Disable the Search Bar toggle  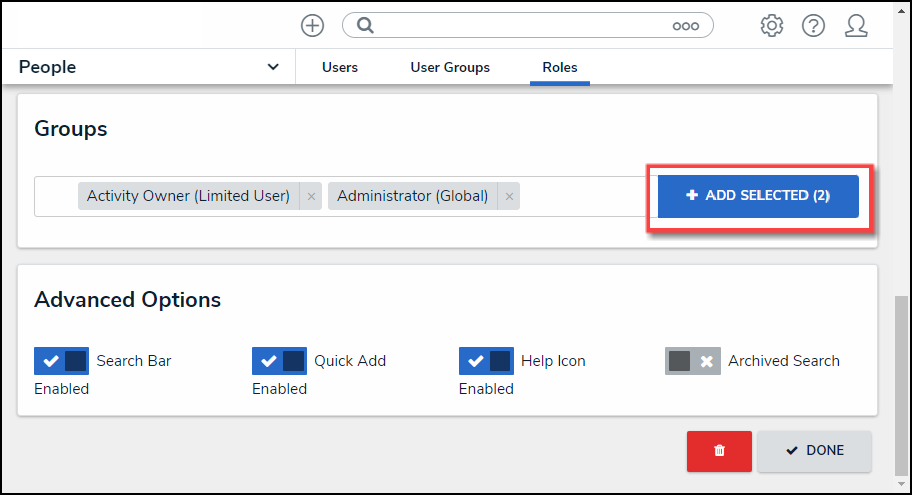(x=62, y=361)
